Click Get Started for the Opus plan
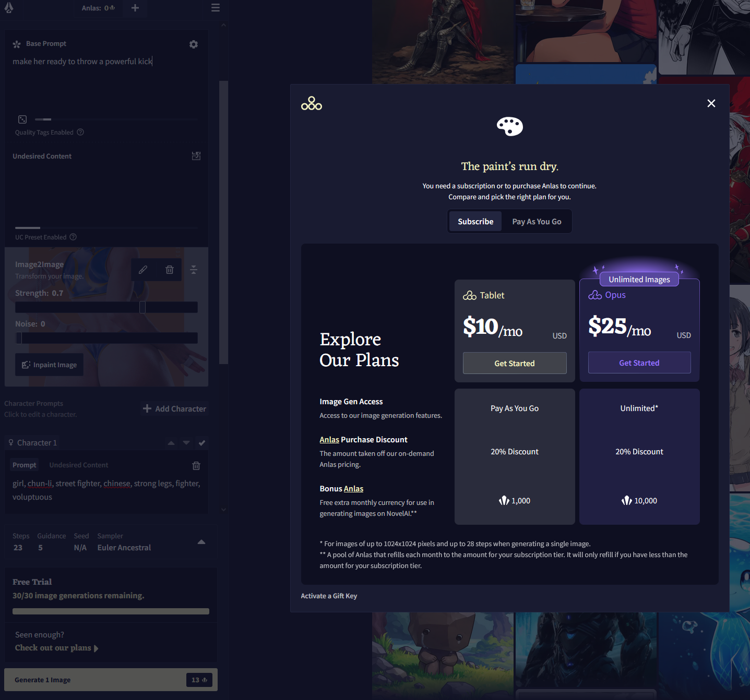 (639, 363)
